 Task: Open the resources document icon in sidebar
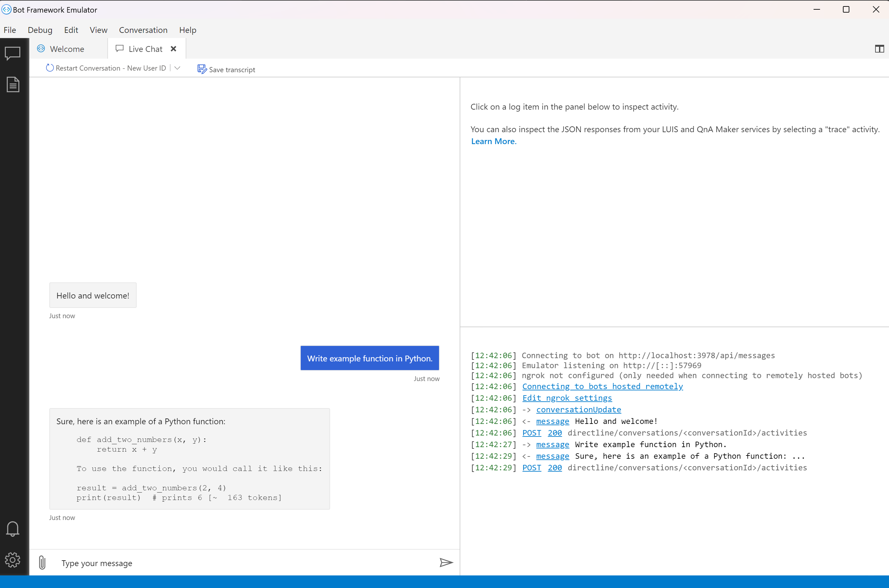[x=13, y=84]
